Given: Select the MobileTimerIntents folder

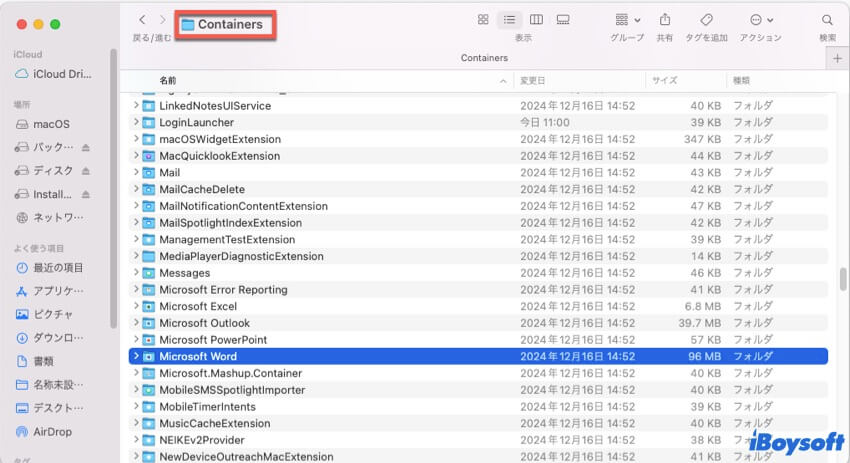Looking at the screenshot, I should [x=478, y=407].
